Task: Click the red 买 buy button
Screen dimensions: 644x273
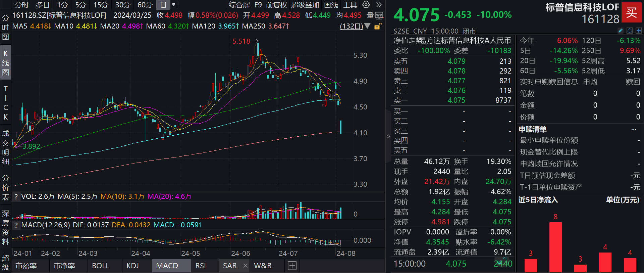Action: pos(632,13)
